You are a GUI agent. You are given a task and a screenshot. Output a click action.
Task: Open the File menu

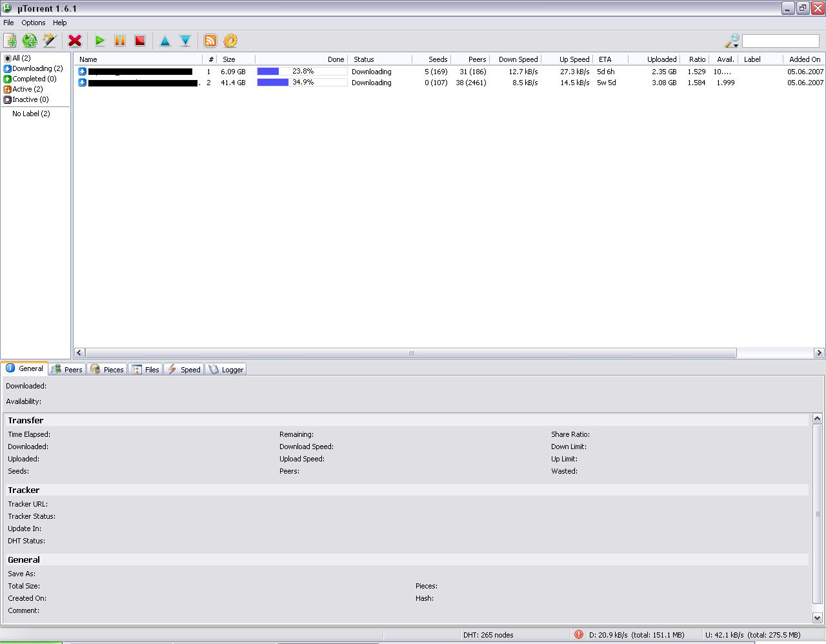8,23
